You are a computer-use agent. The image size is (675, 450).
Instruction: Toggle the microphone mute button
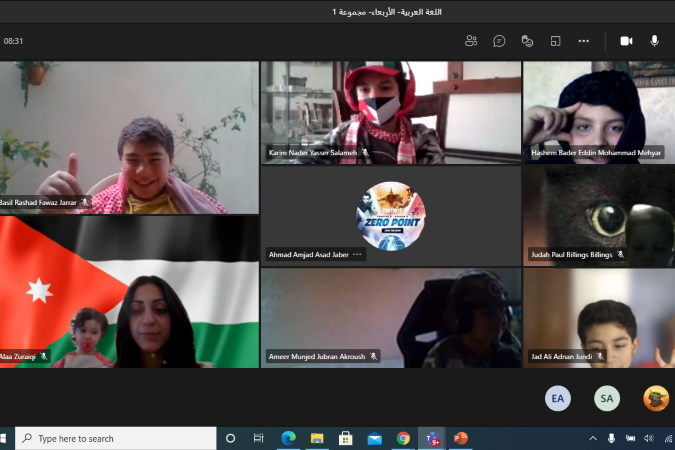(654, 41)
